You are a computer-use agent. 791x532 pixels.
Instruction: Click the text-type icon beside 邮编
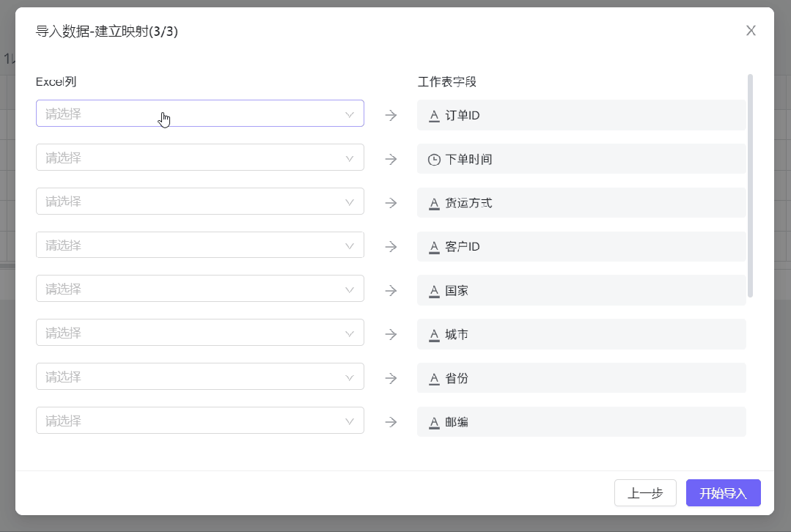[434, 422]
